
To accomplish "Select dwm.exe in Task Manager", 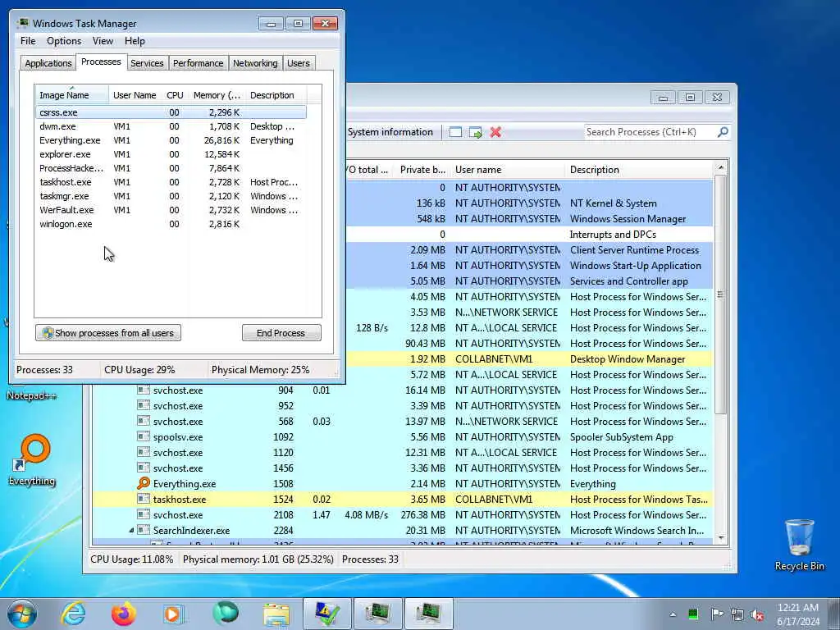I will point(171,126).
